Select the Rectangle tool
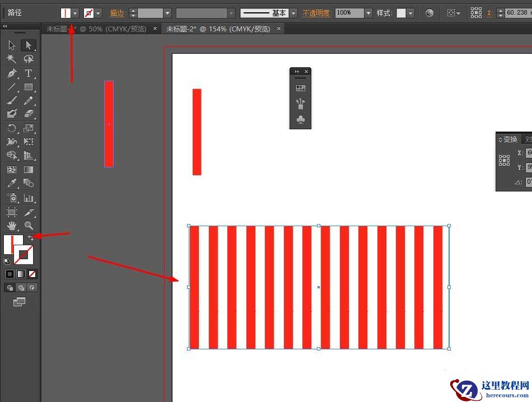Screen dimensions: 532x402 [29, 87]
